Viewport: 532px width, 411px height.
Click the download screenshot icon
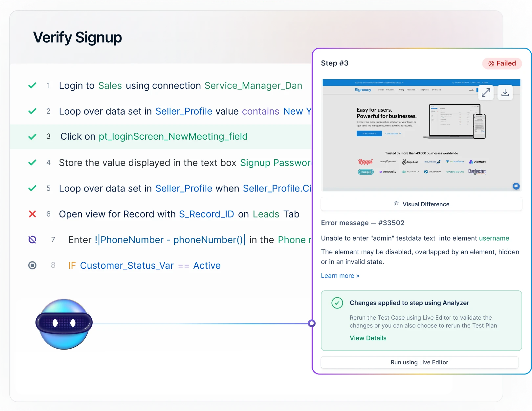click(505, 93)
